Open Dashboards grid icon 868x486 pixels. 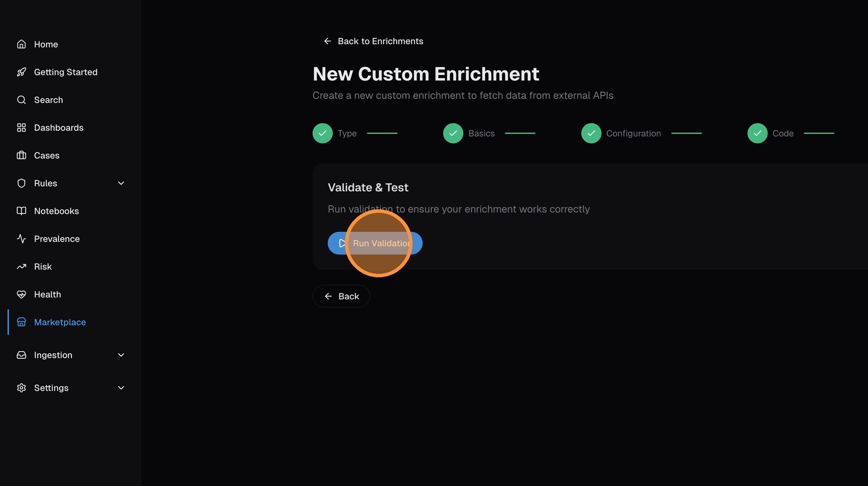click(x=21, y=128)
